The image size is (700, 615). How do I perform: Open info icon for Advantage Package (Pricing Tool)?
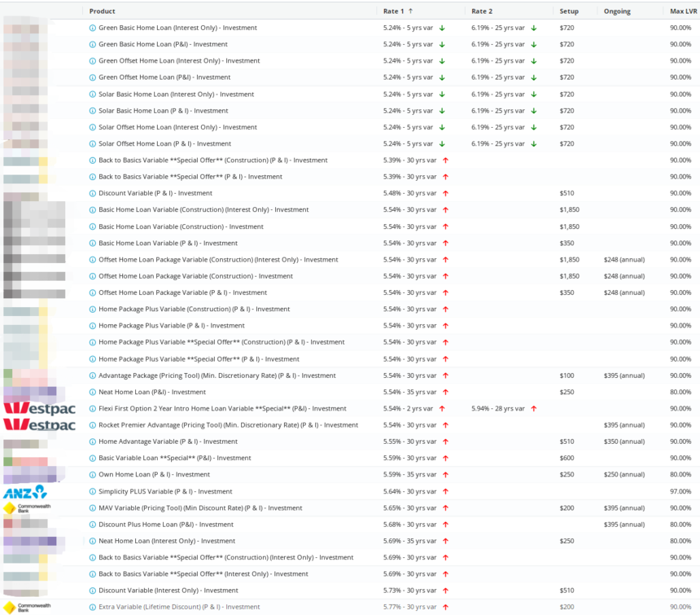point(93,376)
